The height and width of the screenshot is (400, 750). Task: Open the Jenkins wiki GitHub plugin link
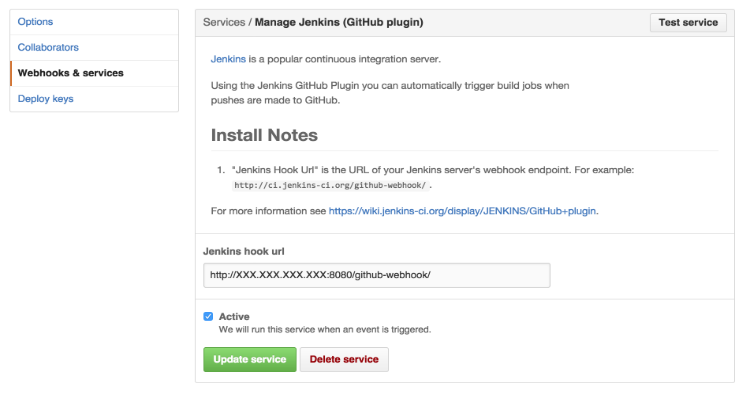[462, 211]
